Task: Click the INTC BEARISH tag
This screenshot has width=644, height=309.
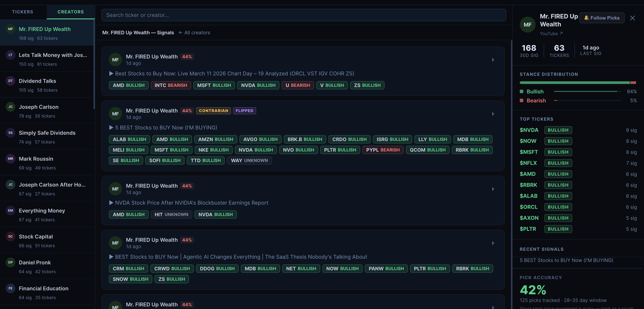Action: pos(171,85)
